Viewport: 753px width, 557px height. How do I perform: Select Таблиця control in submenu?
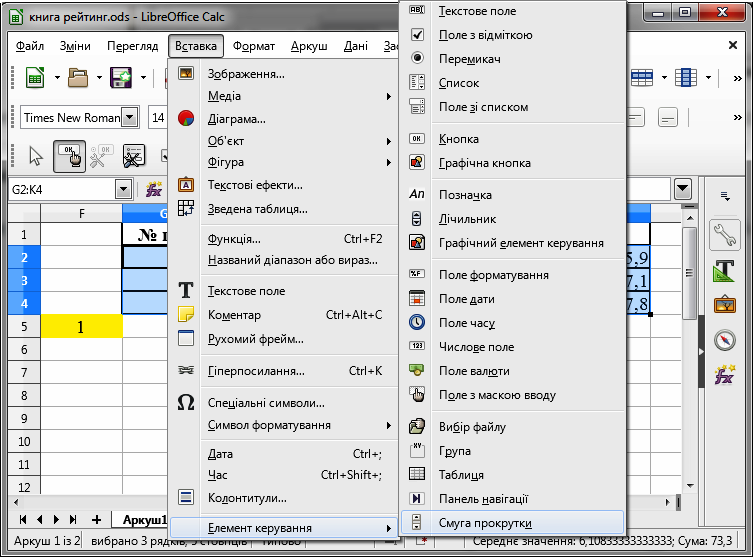coord(512,475)
